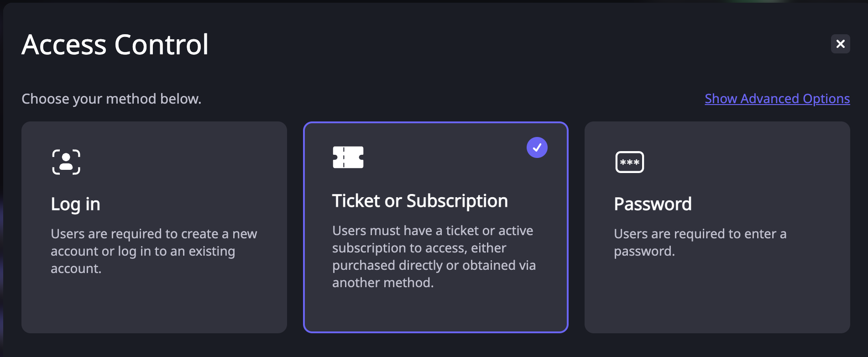
Task: Click the purple selected checkmark badge
Action: (x=537, y=147)
